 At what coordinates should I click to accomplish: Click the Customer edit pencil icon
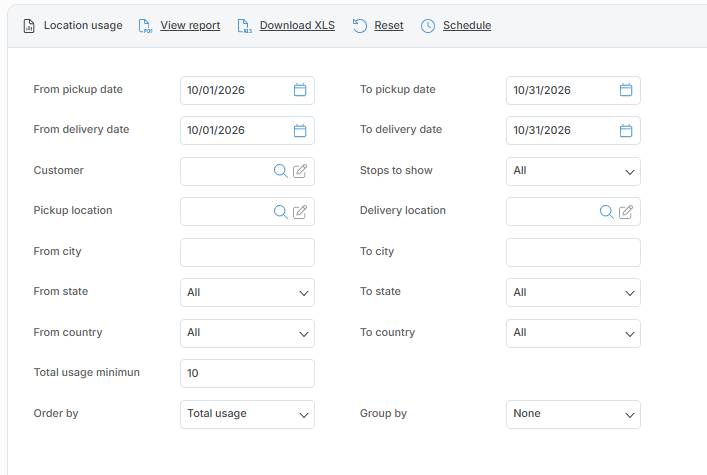[x=300, y=171]
